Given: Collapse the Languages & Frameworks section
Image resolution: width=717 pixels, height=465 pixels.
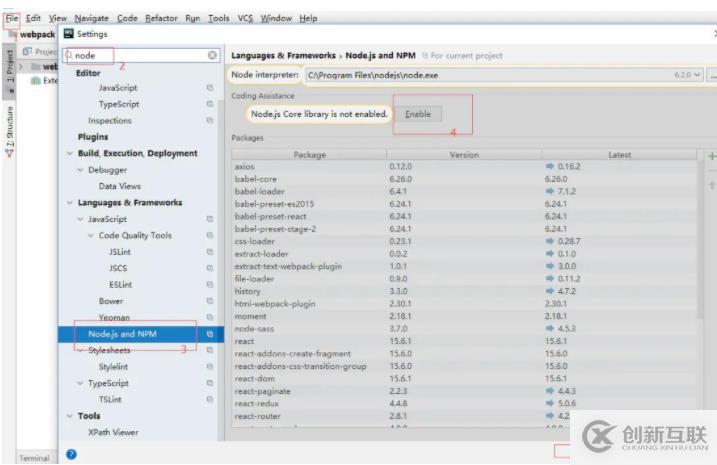Looking at the screenshot, I should (x=69, y=203).
